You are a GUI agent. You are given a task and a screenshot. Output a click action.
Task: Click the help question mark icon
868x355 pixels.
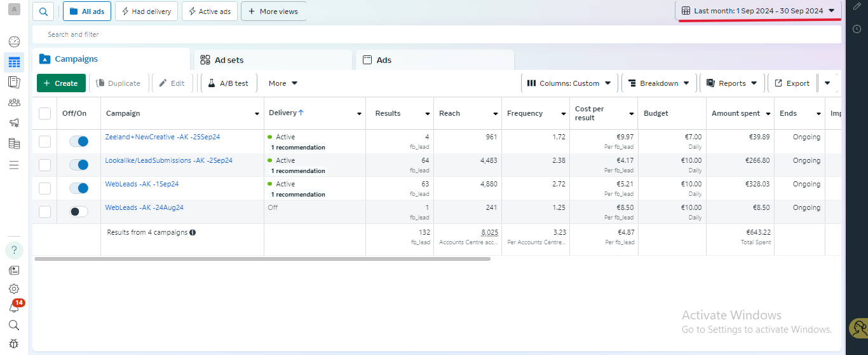point(14,250)
